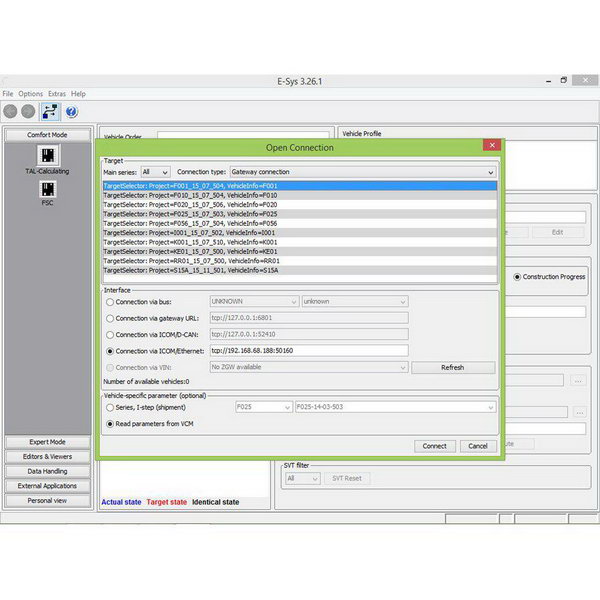The image size is (600, 600).
Task: Select TargetSelector F010_15_07_504 row
Action: click(x=300, y=196)
